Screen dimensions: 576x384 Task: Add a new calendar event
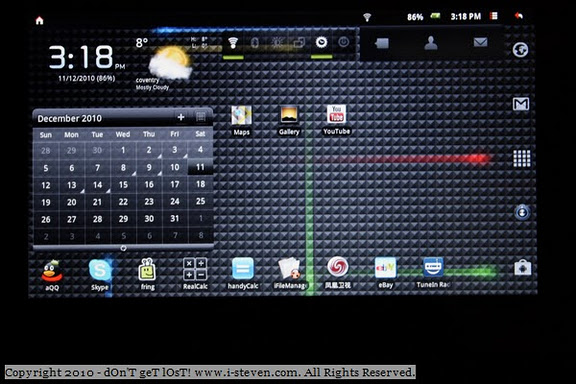point(181,117)
